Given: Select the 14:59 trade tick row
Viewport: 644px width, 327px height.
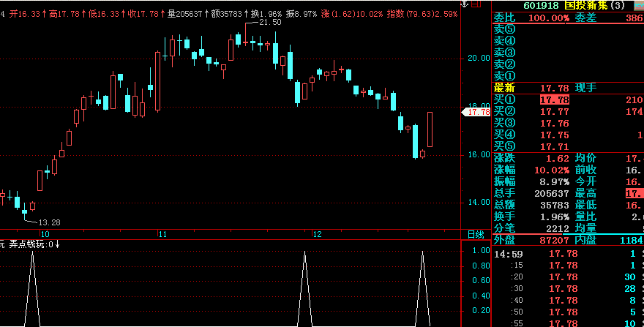Looking at the screenshot, I should coord(567,254).
